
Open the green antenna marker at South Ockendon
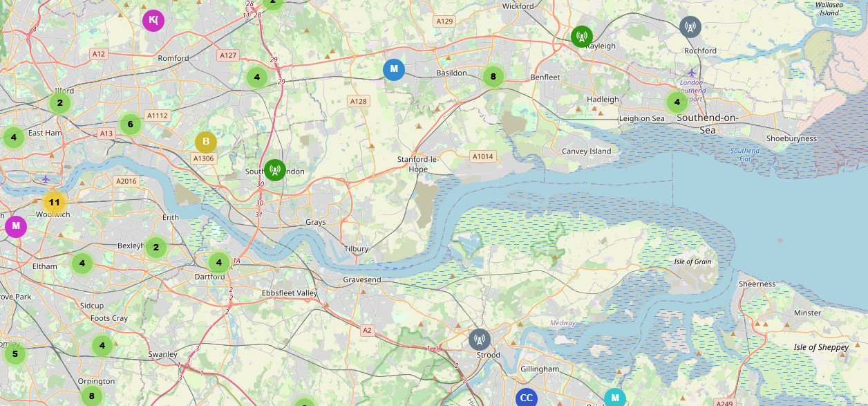(x=274, y=170)
